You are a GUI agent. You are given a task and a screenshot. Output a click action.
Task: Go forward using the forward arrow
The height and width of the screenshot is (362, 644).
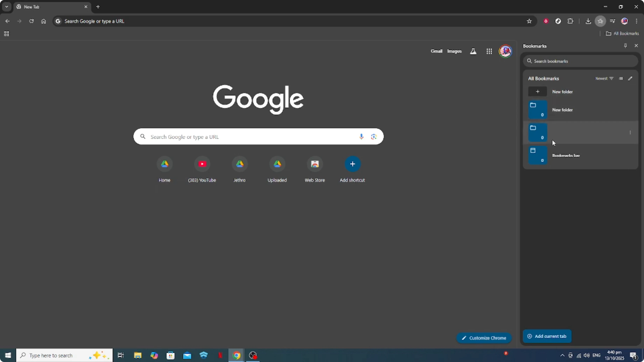19,21
